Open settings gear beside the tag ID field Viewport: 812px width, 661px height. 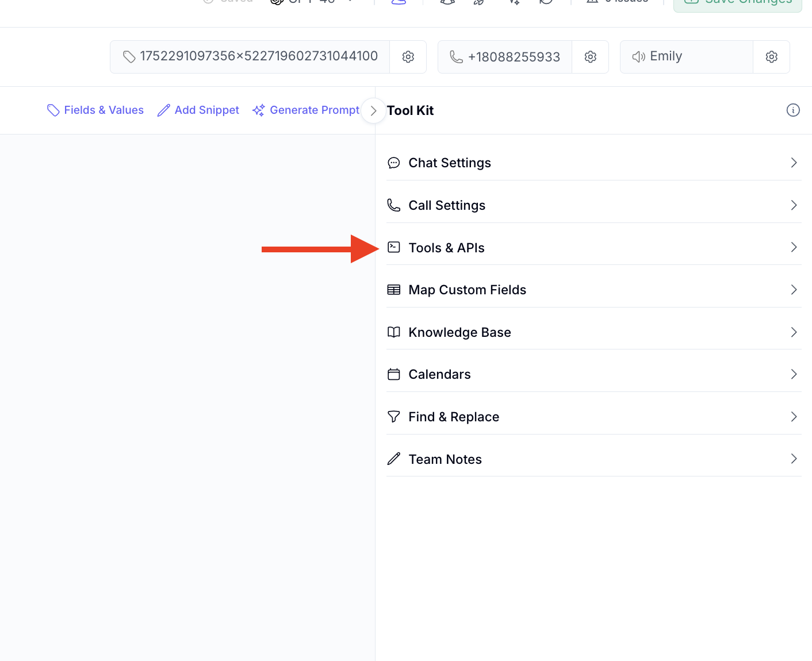pyautogui.click(x=408, y=57)
